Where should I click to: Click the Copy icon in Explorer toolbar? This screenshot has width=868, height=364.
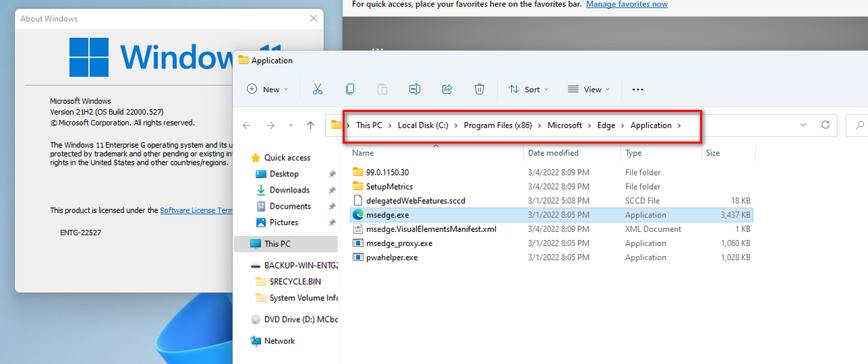point(350,89)
